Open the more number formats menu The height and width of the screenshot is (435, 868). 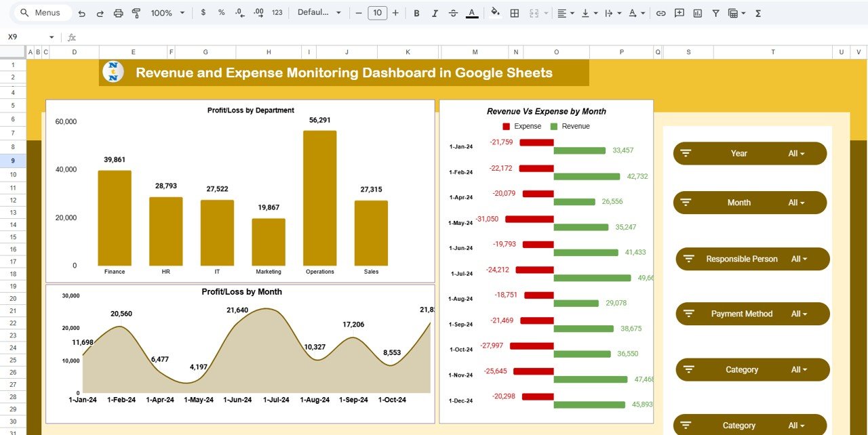point(277,13)
